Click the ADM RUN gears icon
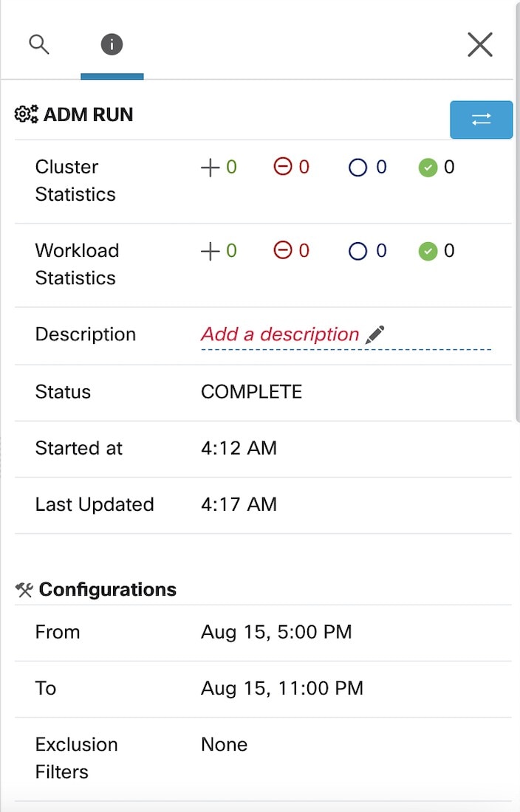 tap(27, 114)
